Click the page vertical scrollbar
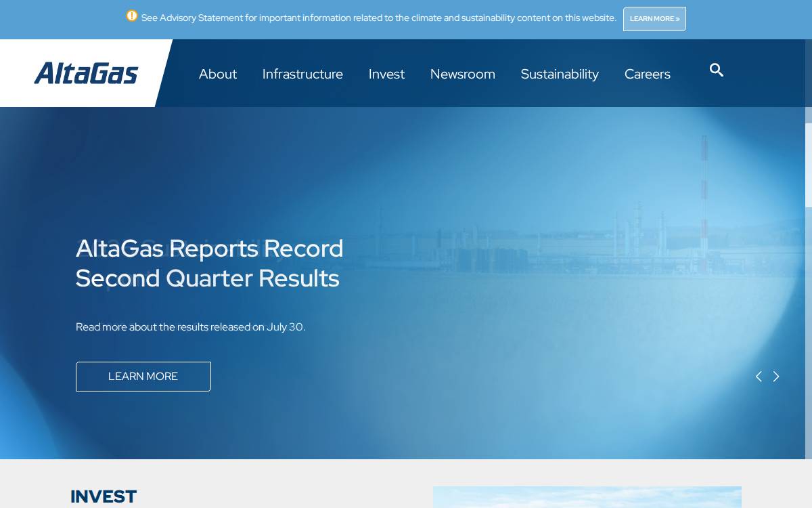Screen dimensions: 812x508 click(809, 165)
